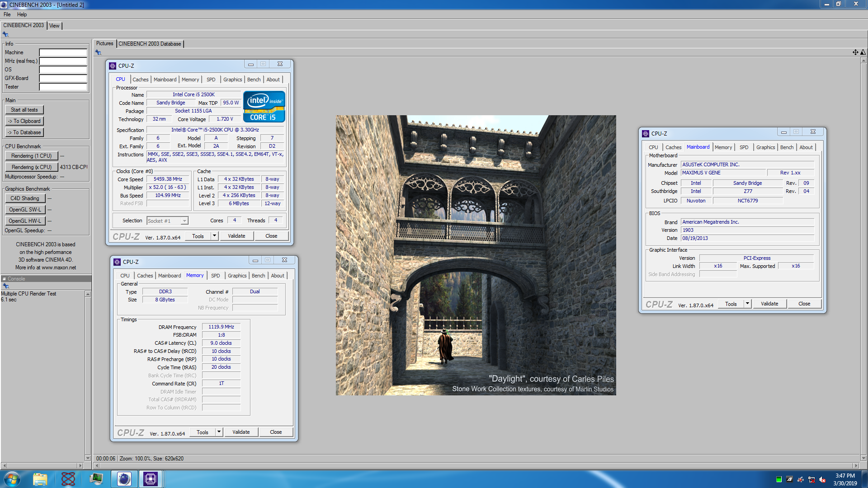This screenshot has height=488, width=868.
Task: Click the CPU-Z logo icon in Mainboard window title
Action: [646, 133]
